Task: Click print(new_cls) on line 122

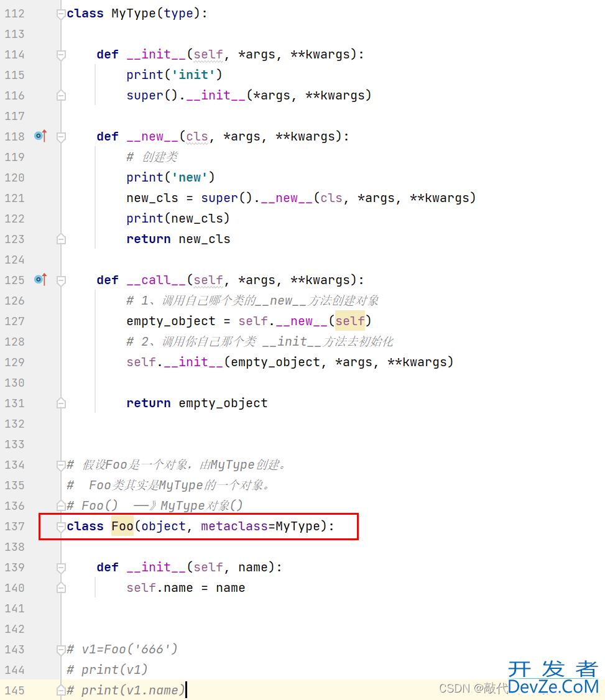Action: tap(178, 219)
